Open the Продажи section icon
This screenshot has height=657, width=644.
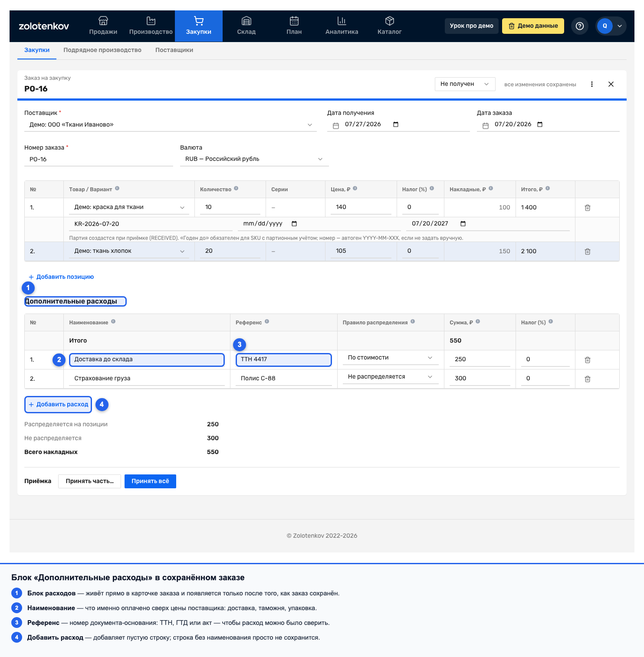103,21
